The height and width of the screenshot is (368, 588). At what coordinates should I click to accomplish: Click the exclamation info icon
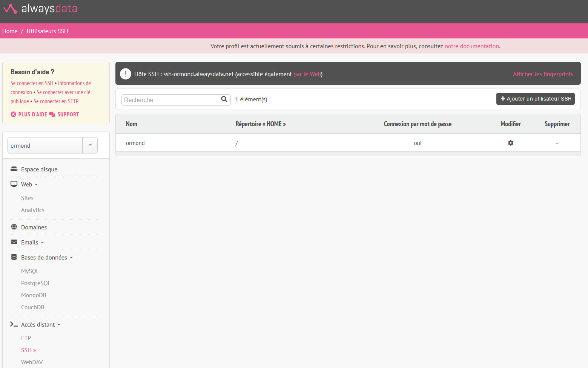[x=125, y=74]
